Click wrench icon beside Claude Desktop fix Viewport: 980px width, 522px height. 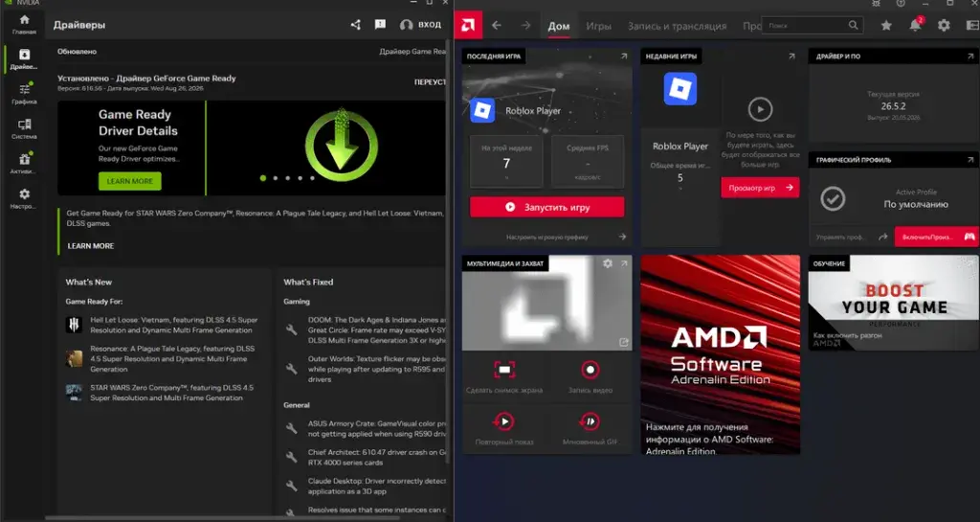pos(291,486)
